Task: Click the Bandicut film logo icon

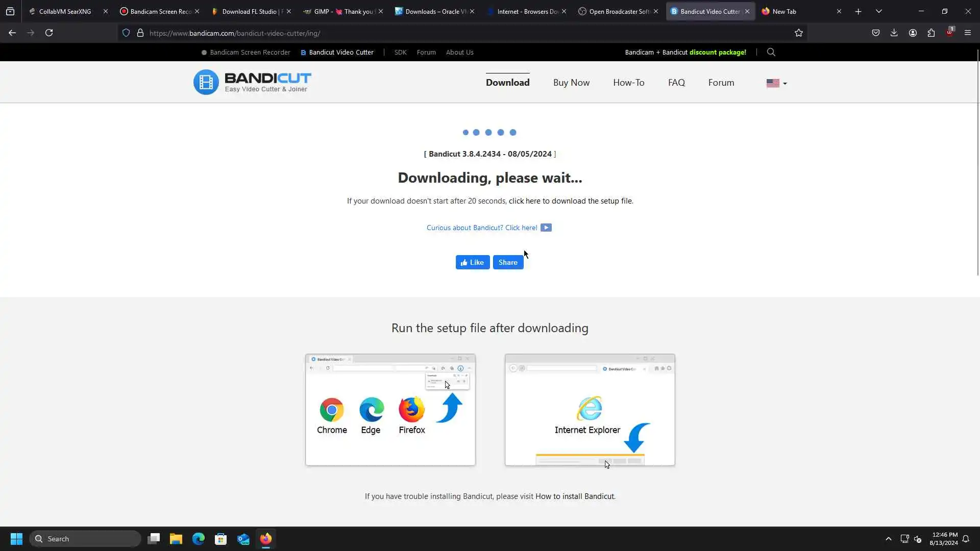Action: coord(206,82)
